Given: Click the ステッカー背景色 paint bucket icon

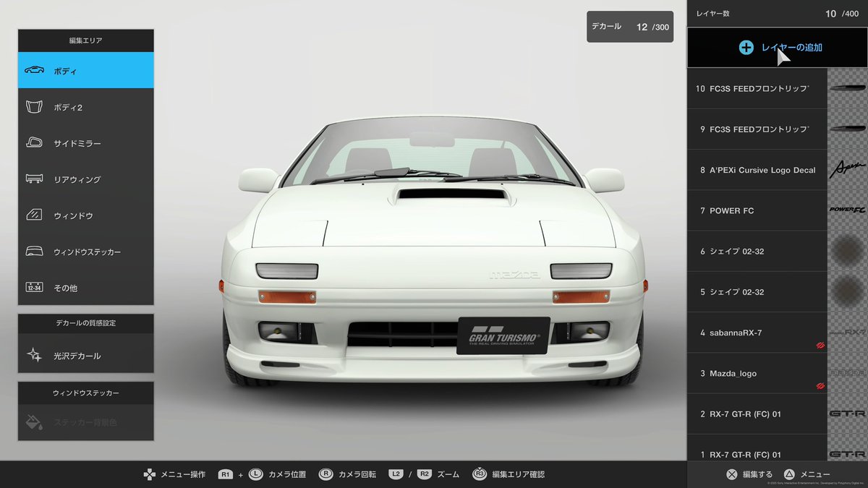Looking at the screenshot, I should [x=34, y=421].
